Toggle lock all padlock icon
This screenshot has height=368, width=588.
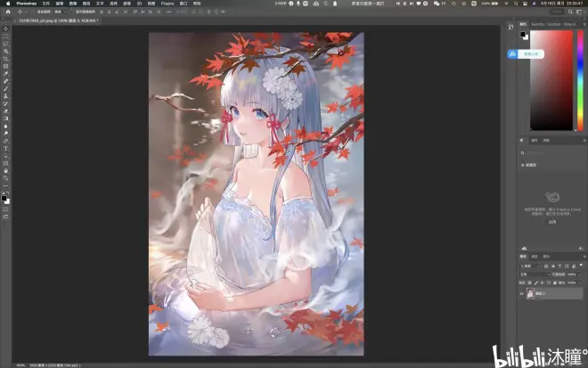click(555, 282)
